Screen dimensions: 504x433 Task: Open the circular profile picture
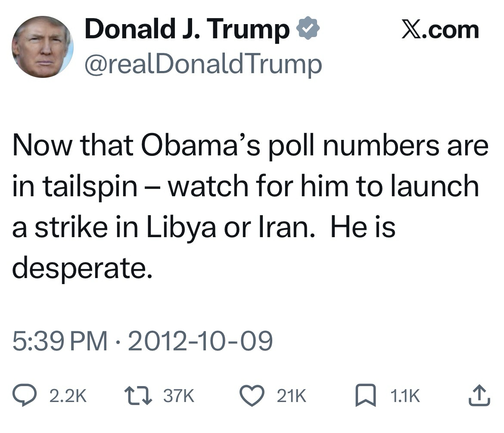pyautogui.click(x=42, y=46)
